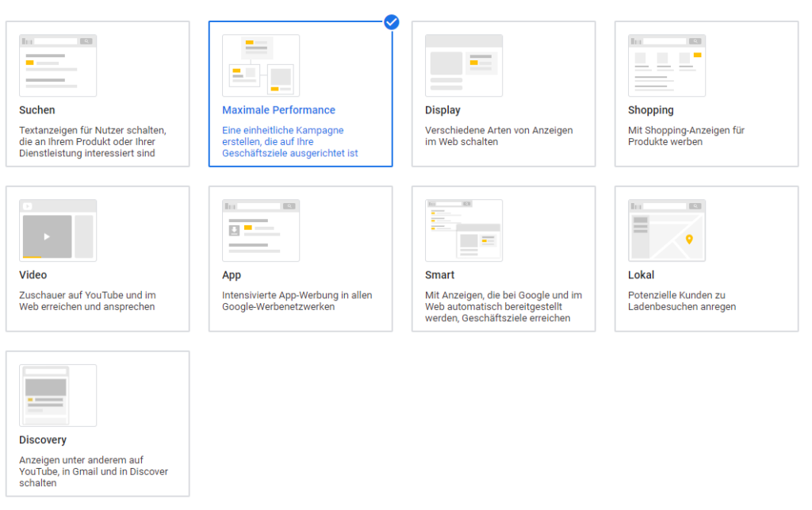Viewport: 812px width, 510px height.
Task: Click the Suchen campaign illustration icon
Action: tap(58, 65)
